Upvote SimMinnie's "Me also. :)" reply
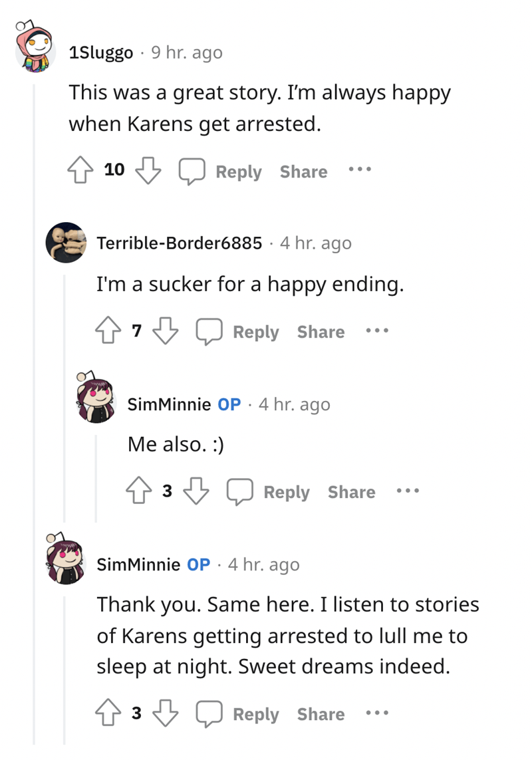Viewport: 532px width, 760px height. (x=140, y=491)
